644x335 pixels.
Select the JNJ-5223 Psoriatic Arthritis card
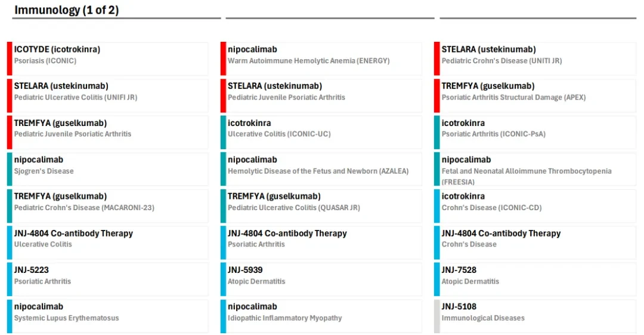click(107, 279)
